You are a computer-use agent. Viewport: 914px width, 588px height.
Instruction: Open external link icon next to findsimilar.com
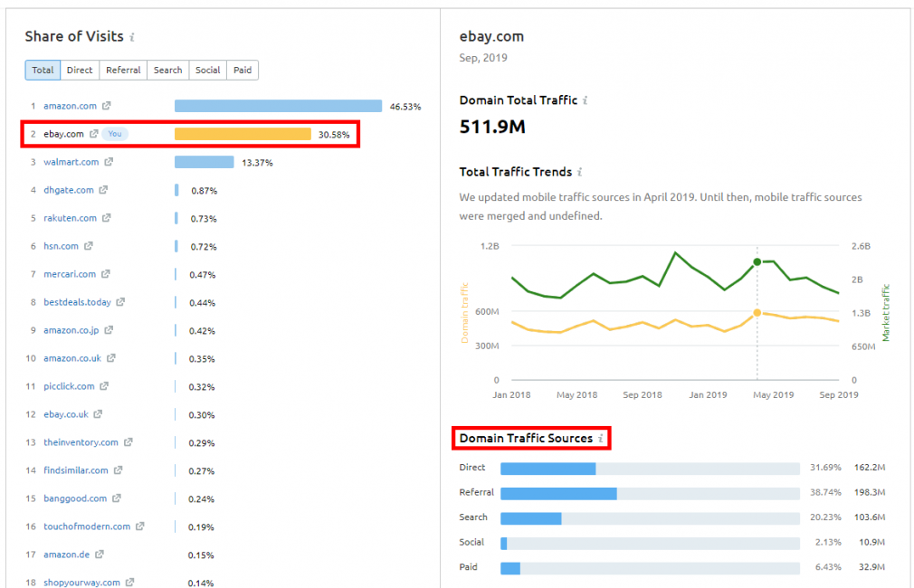118,470
